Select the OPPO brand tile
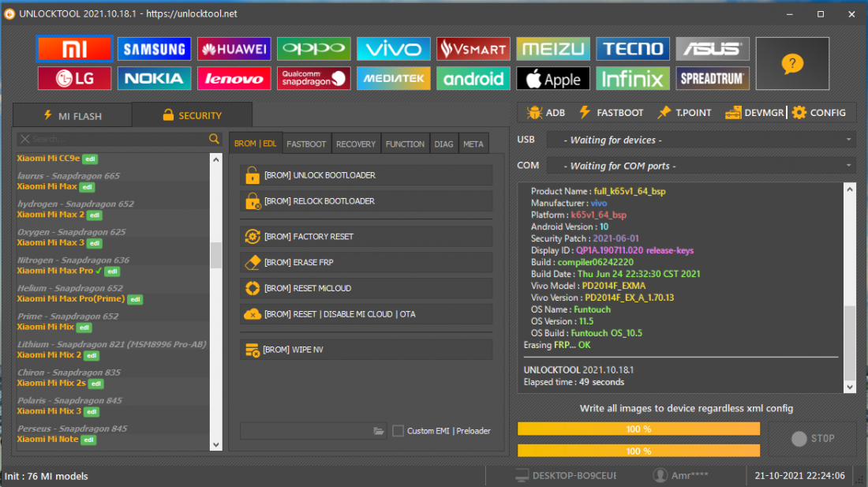Screen dimensions: 868x487 (313, 49)
